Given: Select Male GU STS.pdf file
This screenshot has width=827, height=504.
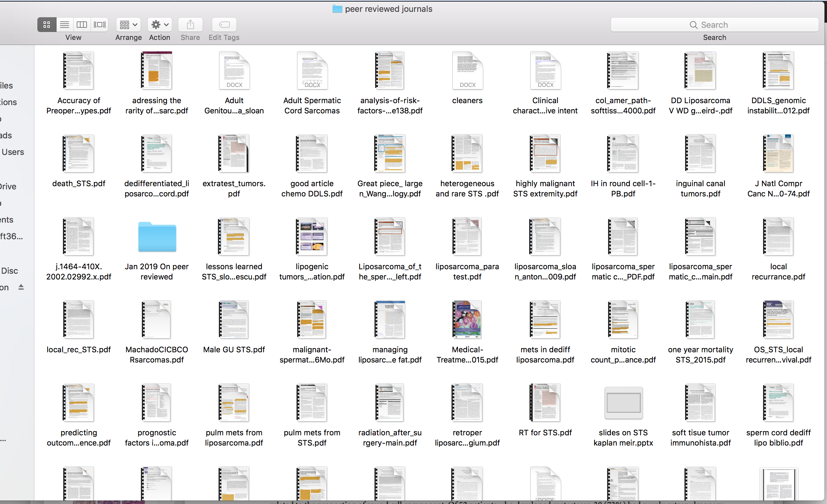Looking at the screenshot, I should pyautogui.click(x=234, y=319).
